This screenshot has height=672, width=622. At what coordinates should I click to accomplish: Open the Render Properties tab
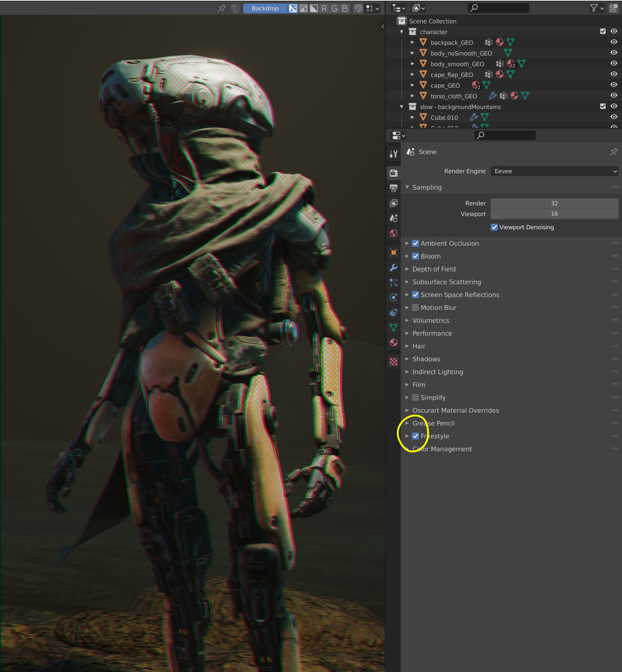coord(393,173)
